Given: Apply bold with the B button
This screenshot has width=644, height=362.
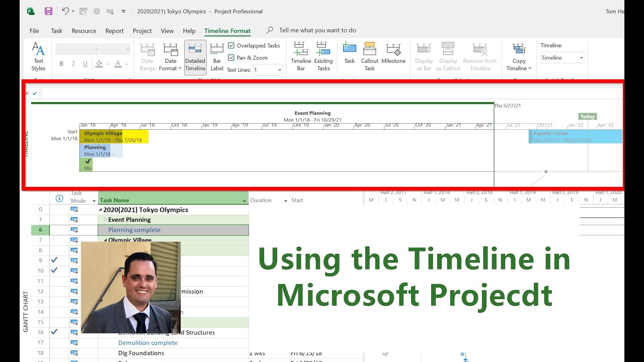Looking at the screenshot, I should [x=61, y=64].
